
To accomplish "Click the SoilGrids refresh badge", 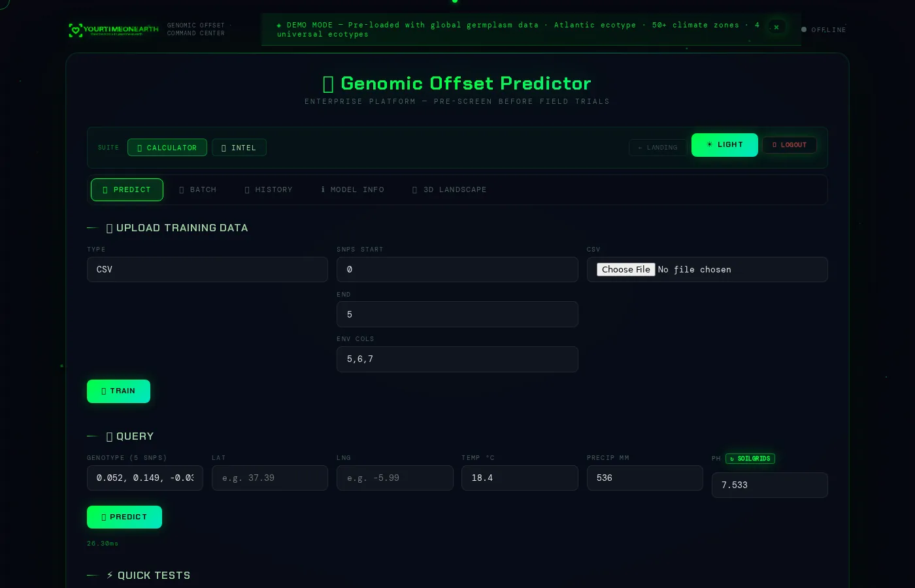I will (750, 459).
